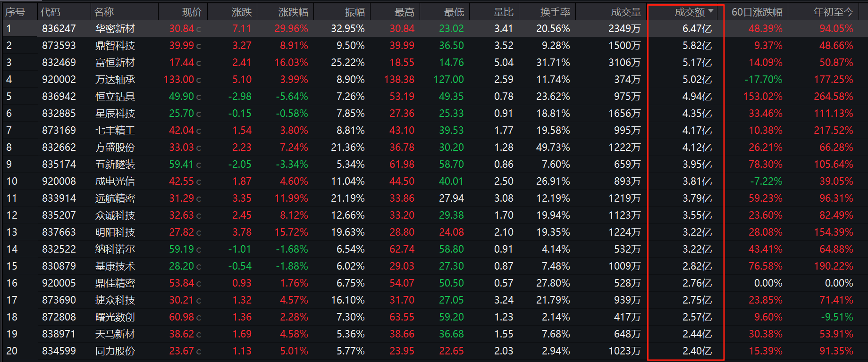The width and height of the screenshot is (868, 362).
Task: Click year-to-date value -9.51%
Action: [837, 317]
